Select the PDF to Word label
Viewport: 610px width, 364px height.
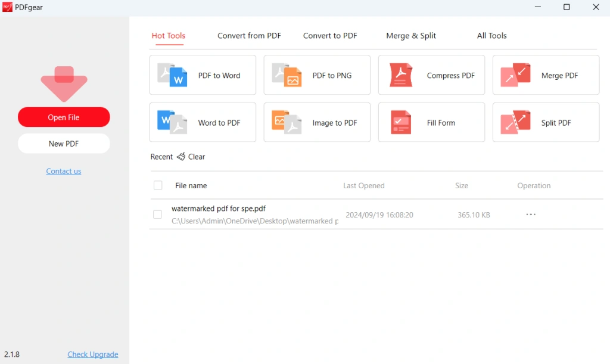pyautogui.click(x=219, y=76)
